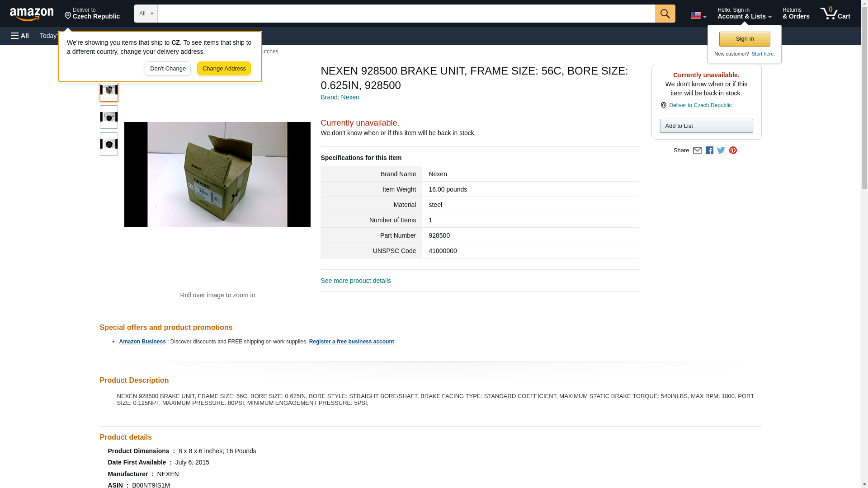
Task: Share product on Pinterest icon
Action: [x=733, y=150]
